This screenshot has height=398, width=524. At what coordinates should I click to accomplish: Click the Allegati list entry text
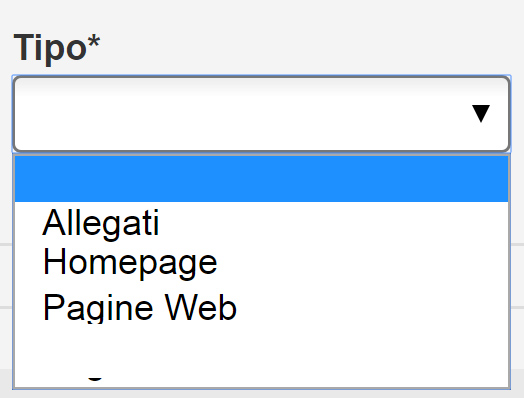point(101,223)
